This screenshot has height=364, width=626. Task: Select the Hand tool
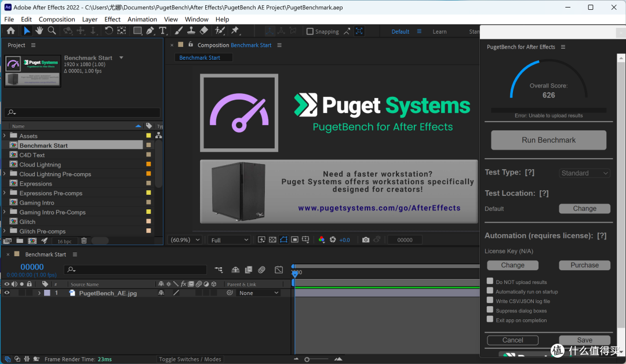[x=39, y=31]
